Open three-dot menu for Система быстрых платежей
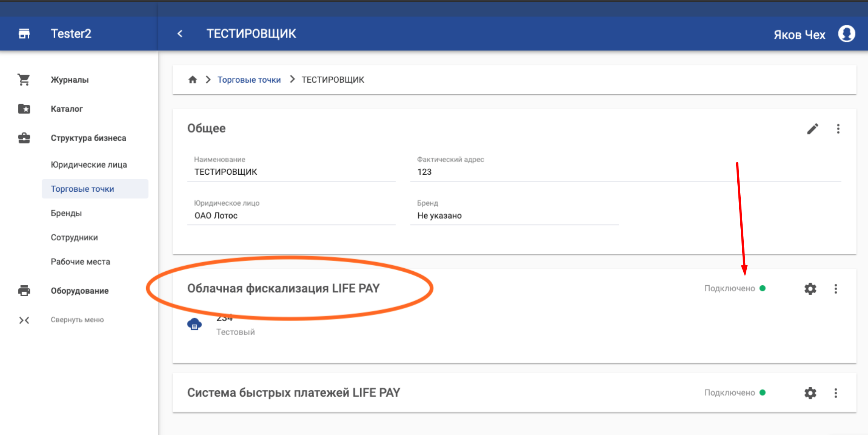This screenshot has height=435, width=868. [x=836, y=393]
